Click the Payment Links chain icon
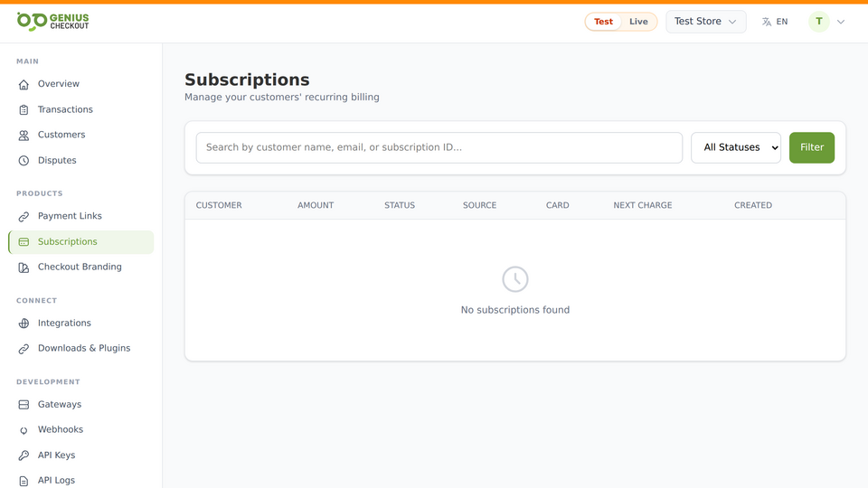Image resolution: width=868 pixels, height=488 pixels. 24,217
